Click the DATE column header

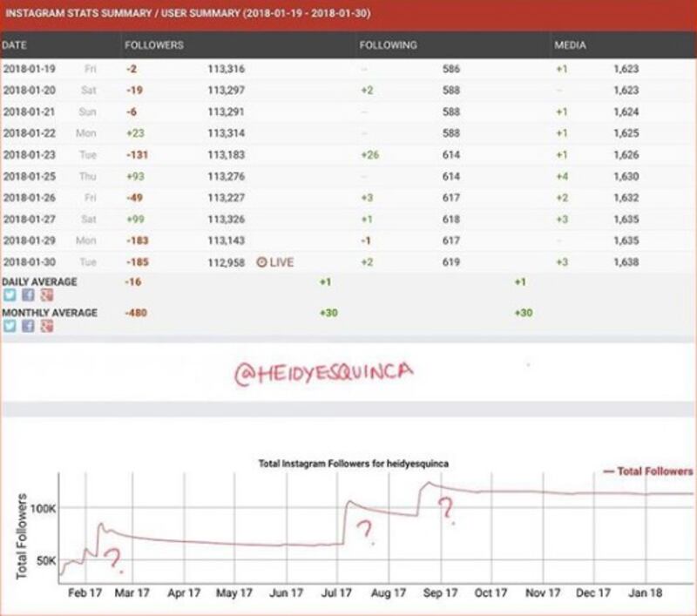click(x=14, y=45)
